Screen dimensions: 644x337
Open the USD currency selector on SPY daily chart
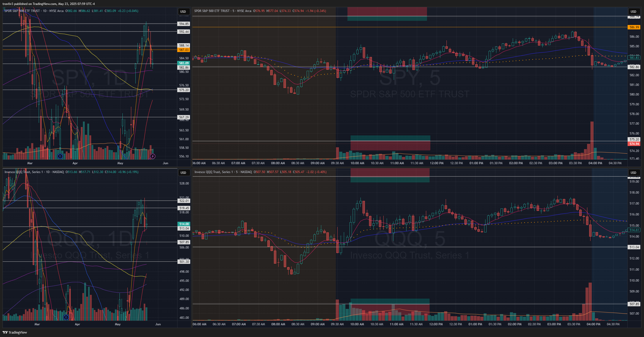183,11
